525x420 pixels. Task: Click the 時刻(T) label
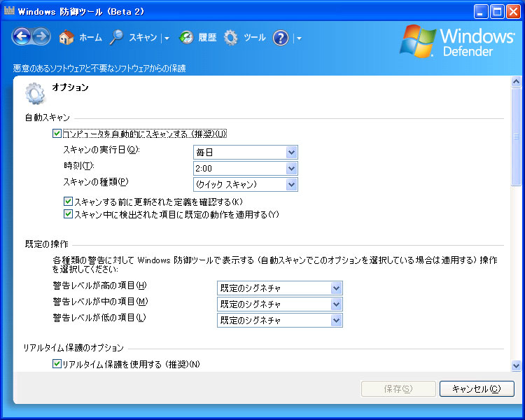(x=78, y=165)
